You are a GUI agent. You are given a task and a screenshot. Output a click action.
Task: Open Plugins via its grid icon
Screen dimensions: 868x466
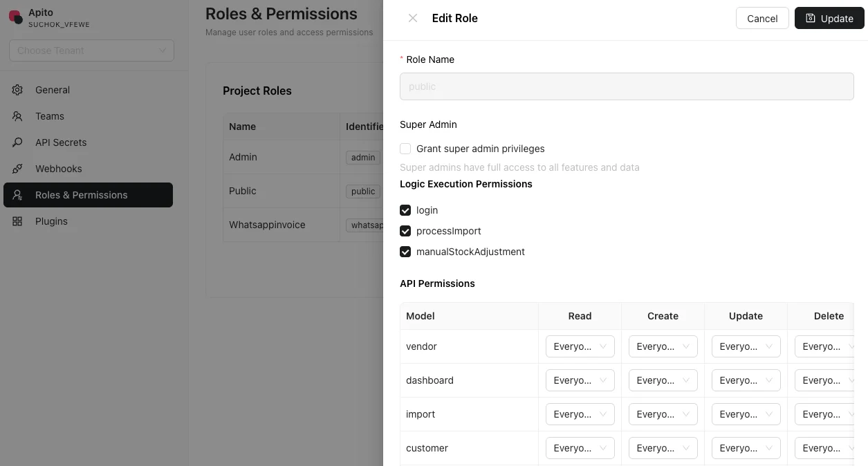pyautogui.click(x=17, y=221)
